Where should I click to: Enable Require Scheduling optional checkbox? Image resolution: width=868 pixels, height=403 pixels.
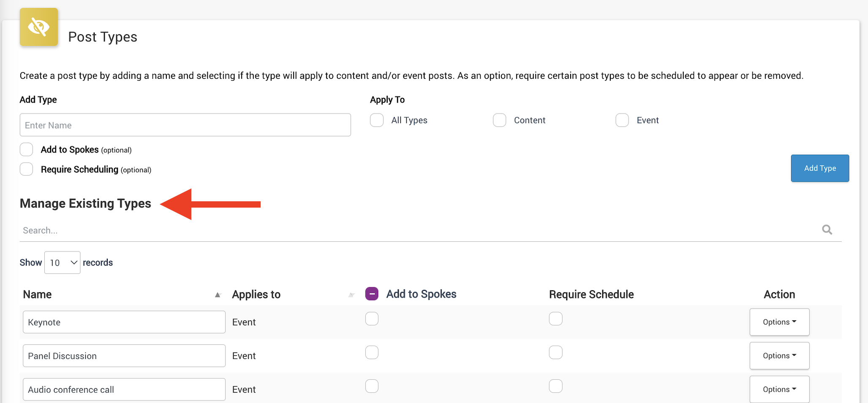coord(26,169)
